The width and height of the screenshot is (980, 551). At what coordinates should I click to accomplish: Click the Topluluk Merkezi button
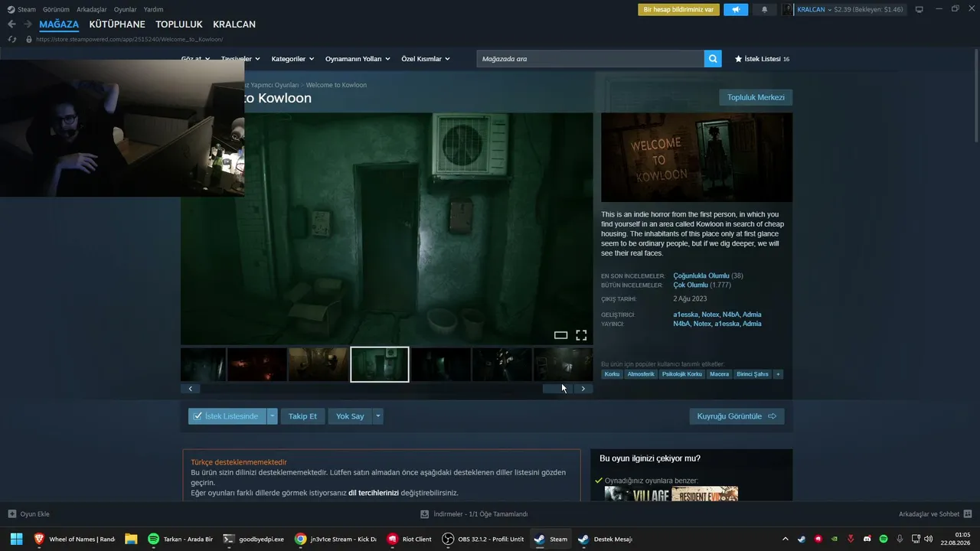click(x=756, y=97)
